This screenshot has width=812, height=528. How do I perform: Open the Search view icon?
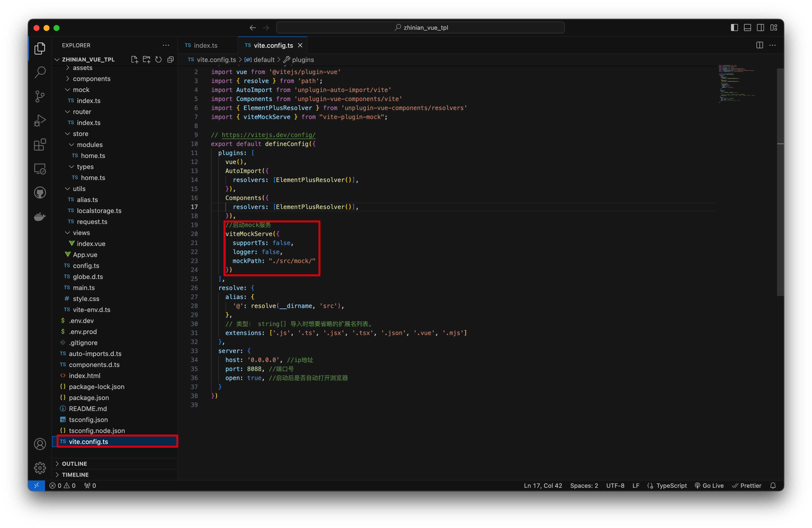pyautogui.click(x=40, y=72)
